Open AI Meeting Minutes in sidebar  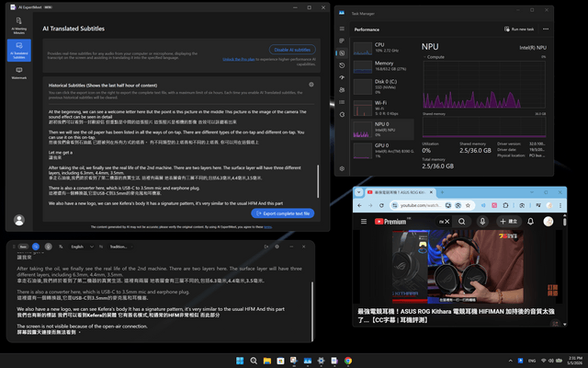click(19, 26)
